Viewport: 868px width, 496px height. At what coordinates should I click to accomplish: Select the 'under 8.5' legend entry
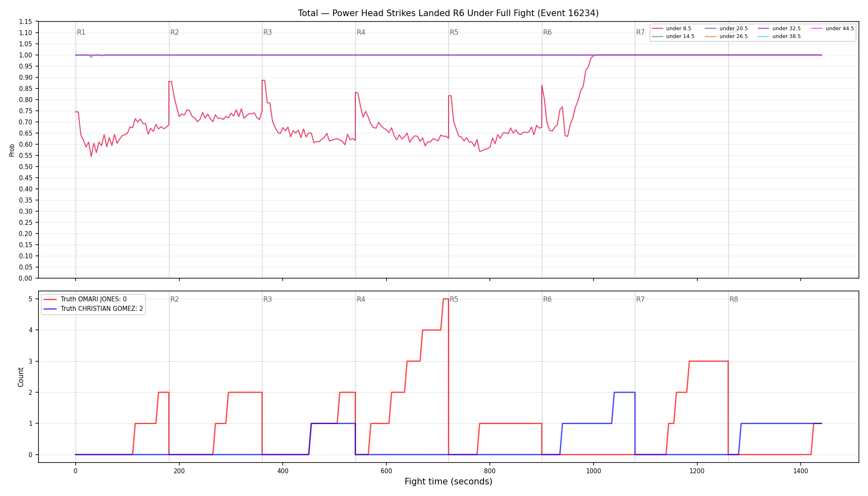click(671, 29)
